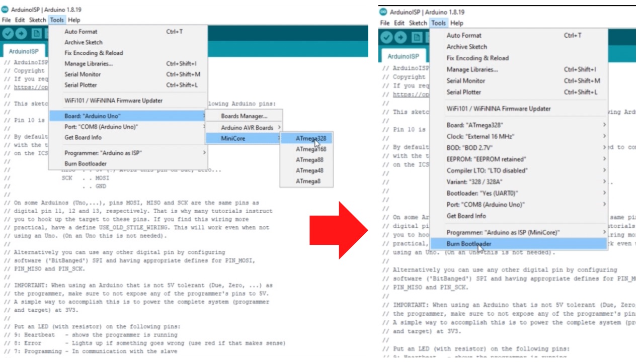Select the ATmega8 board

[x=306, y=181]
